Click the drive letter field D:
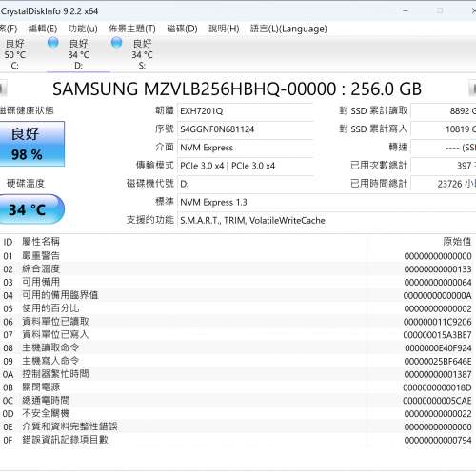The height and width of the screenshot is (476, 476). point(246,184)
